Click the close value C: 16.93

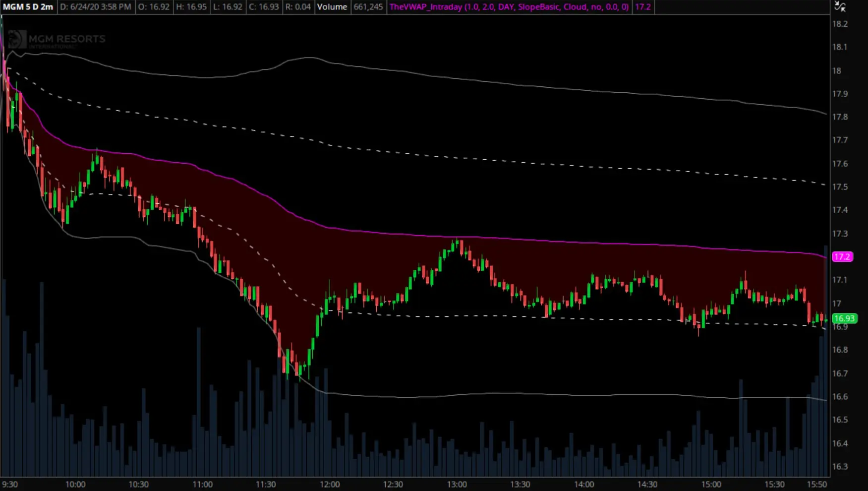pos(264,7)
